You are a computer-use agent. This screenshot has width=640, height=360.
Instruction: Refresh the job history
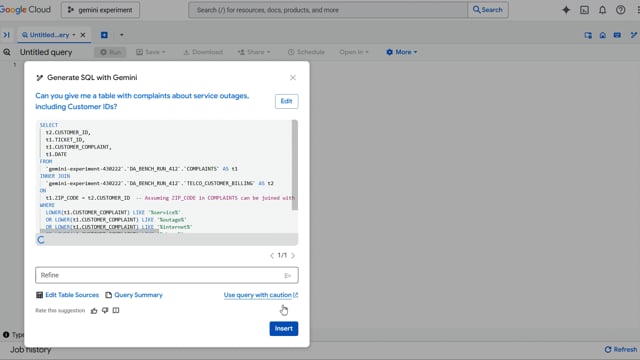point(620,349)
